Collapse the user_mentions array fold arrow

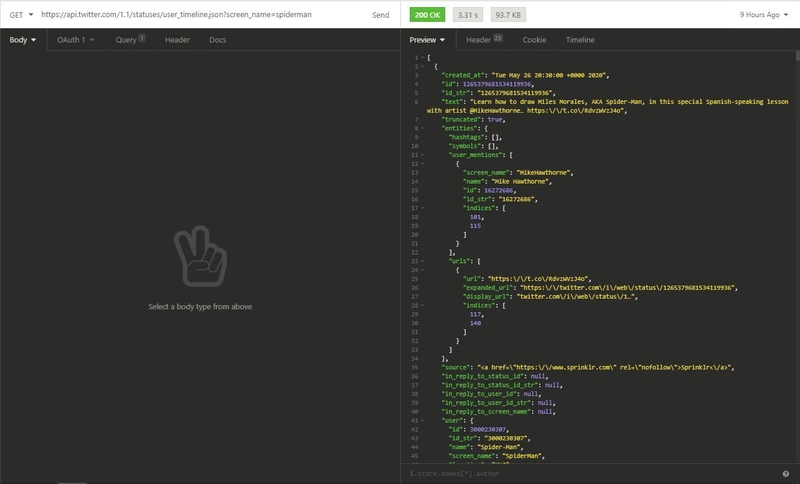(x=422, y=155)
